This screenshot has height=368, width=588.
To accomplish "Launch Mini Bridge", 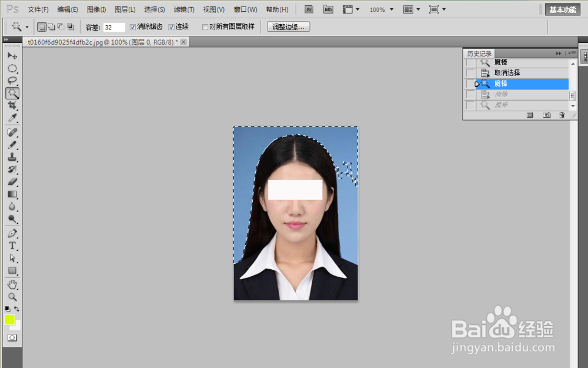I will tap(328, 9).
